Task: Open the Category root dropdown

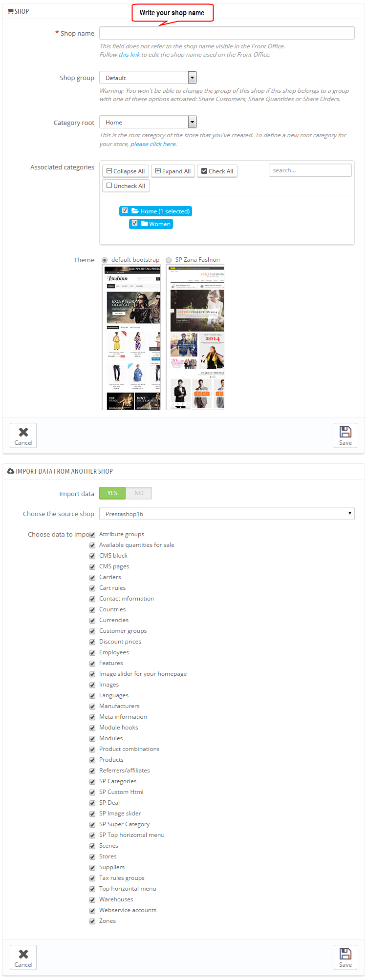Action: [x=148, y=122]
